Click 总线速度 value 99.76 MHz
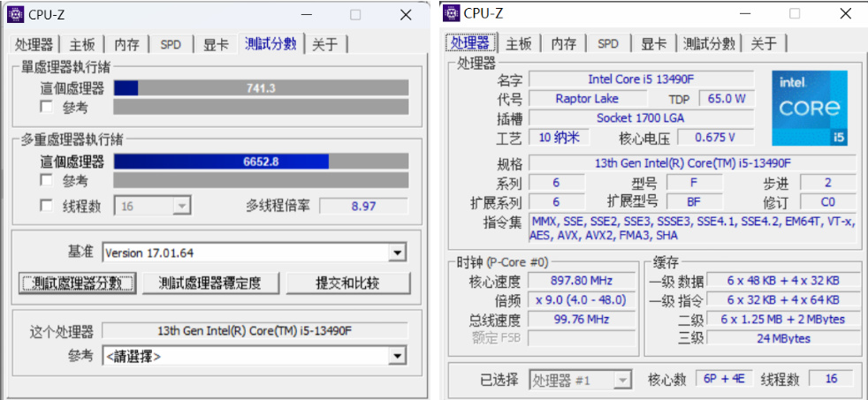The width and height of the screenshot is (868, 400). point(582,320)
